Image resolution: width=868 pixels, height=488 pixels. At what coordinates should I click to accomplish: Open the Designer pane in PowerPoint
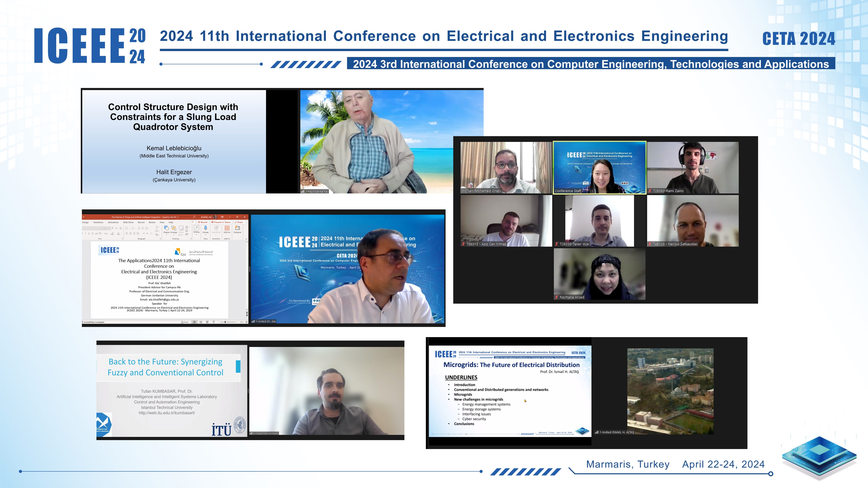238,230
